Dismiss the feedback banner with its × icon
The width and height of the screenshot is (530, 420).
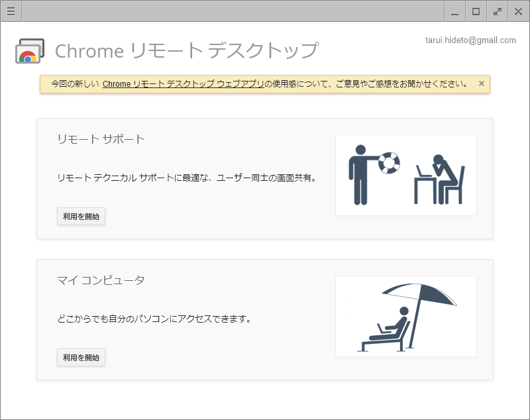pyautogui.click(x=481, y=83)
